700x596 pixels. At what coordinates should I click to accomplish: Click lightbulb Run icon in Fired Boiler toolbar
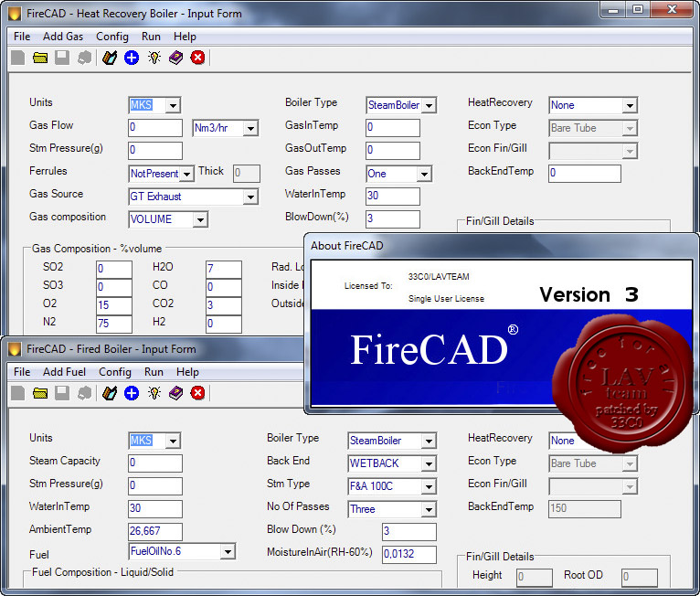pyautogui.click(x=154, y=393)
